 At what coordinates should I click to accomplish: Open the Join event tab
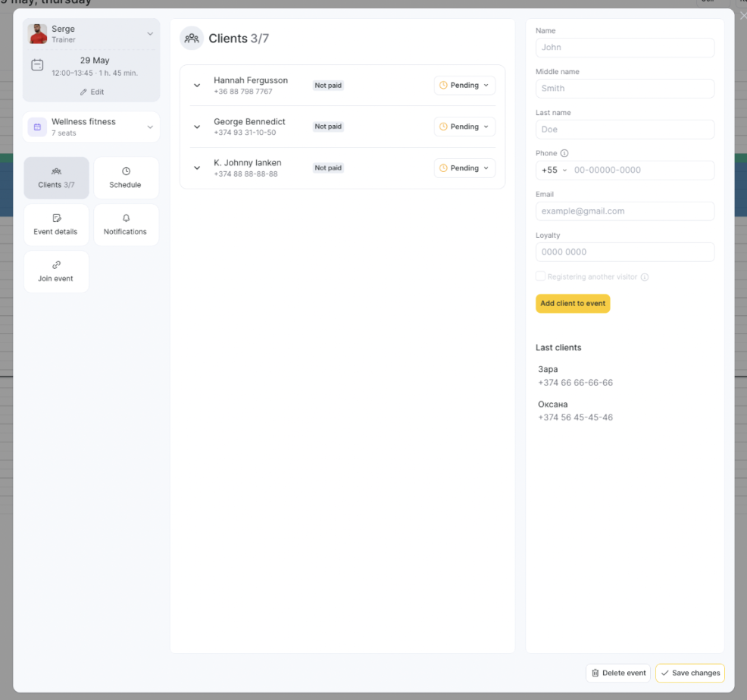56,272
